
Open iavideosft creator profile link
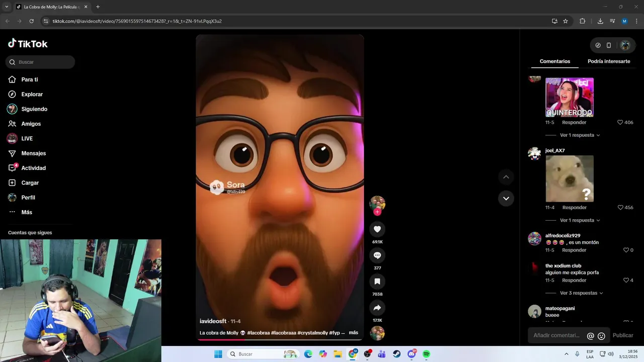(x=213, y=321)
